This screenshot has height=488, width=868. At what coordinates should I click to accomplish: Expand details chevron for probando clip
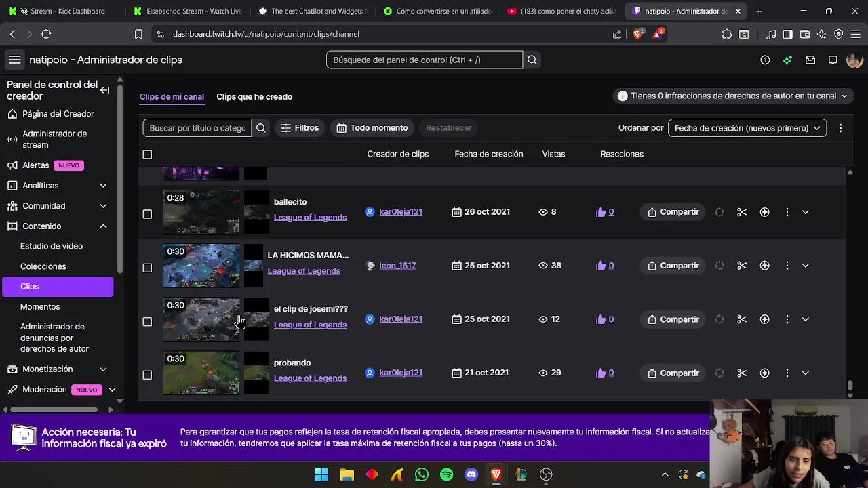(x=805, y=373)
